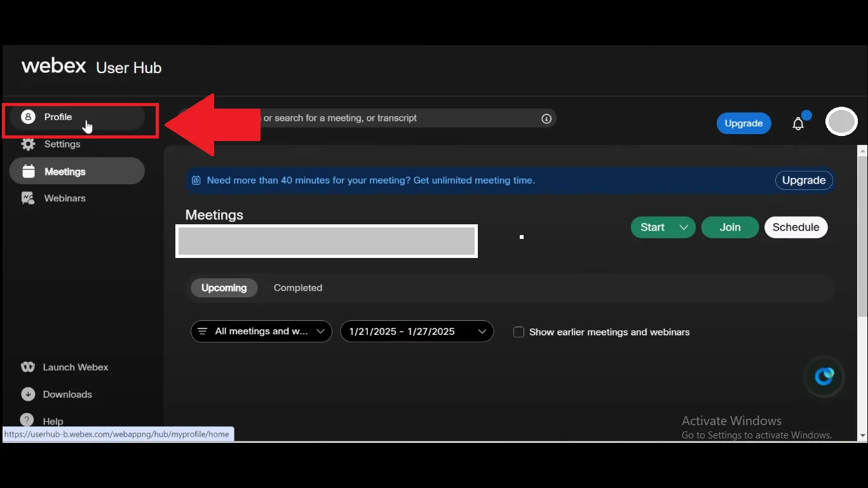The width and height of the screenshot is (868, 488).
Task: Open Help from the sidebar
Action: pyautogui.click(x=53, y=421)
